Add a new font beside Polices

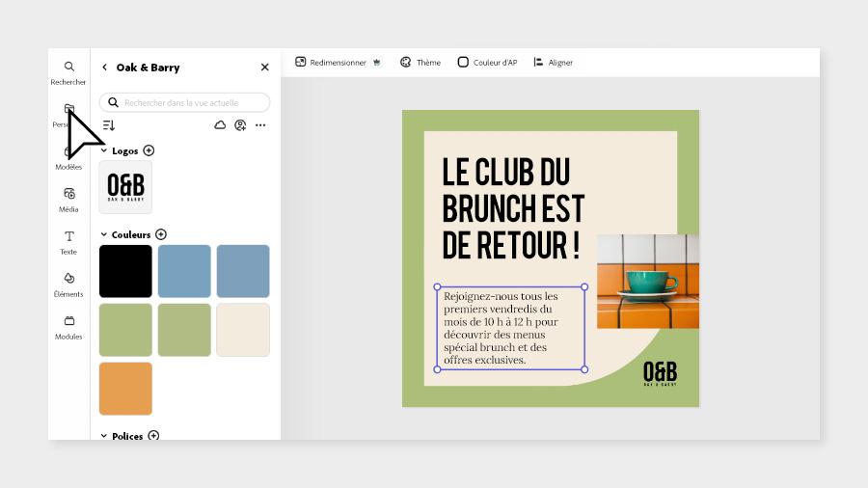click(153, 435)
